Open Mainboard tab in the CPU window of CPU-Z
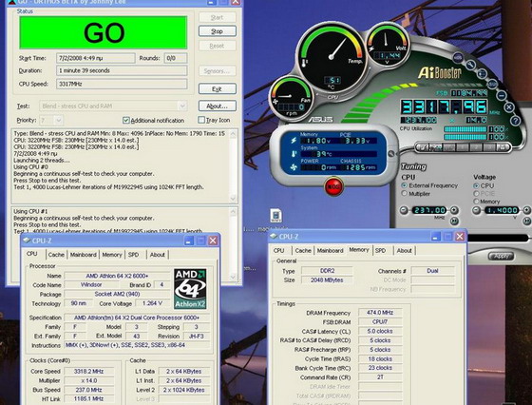 pos(84,255)
